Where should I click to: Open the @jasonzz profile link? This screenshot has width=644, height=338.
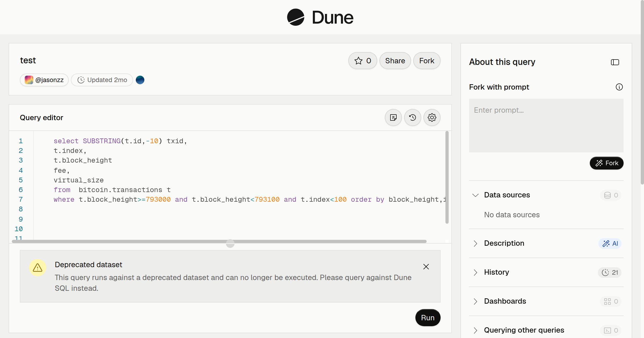coord(44,80)
